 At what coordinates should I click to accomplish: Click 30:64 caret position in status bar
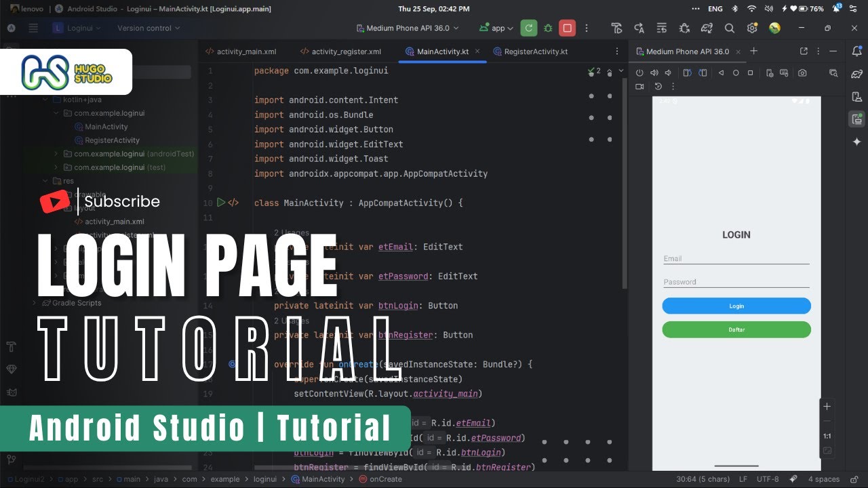coord(703,479)
